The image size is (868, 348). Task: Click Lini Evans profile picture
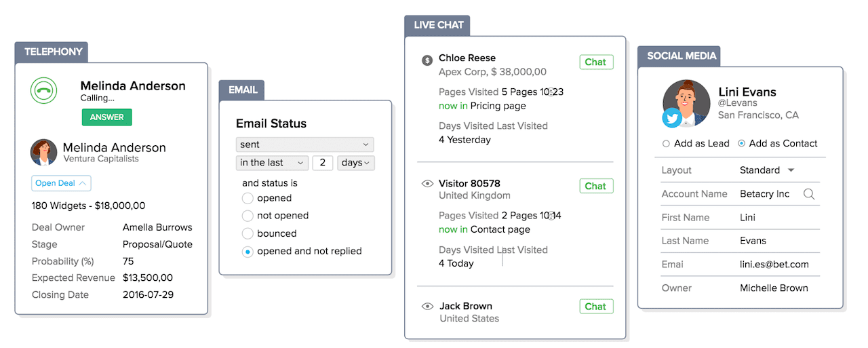tap(686, 102)
